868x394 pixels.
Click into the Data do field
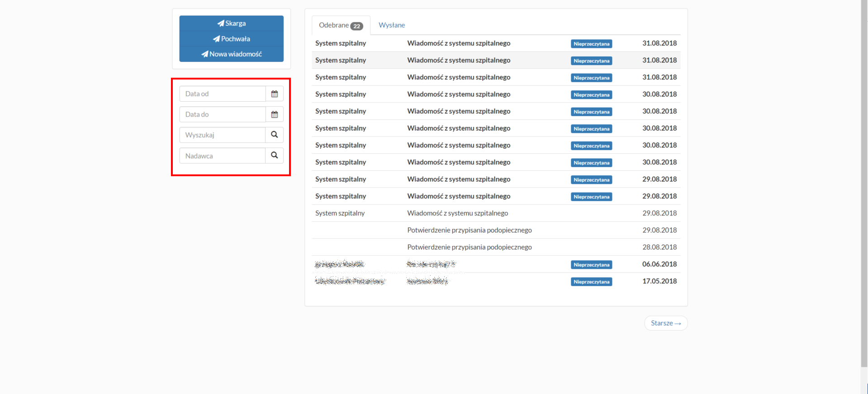click(223, 115)
